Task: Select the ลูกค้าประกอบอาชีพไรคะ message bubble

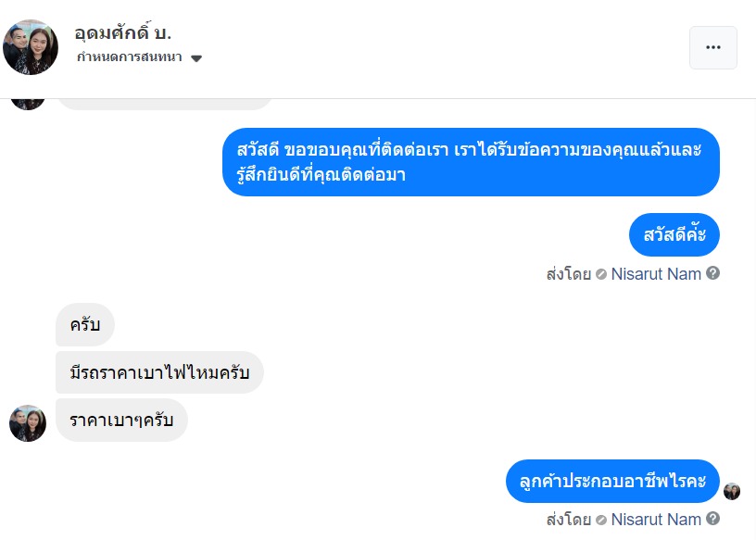Action: click(612, 482)
